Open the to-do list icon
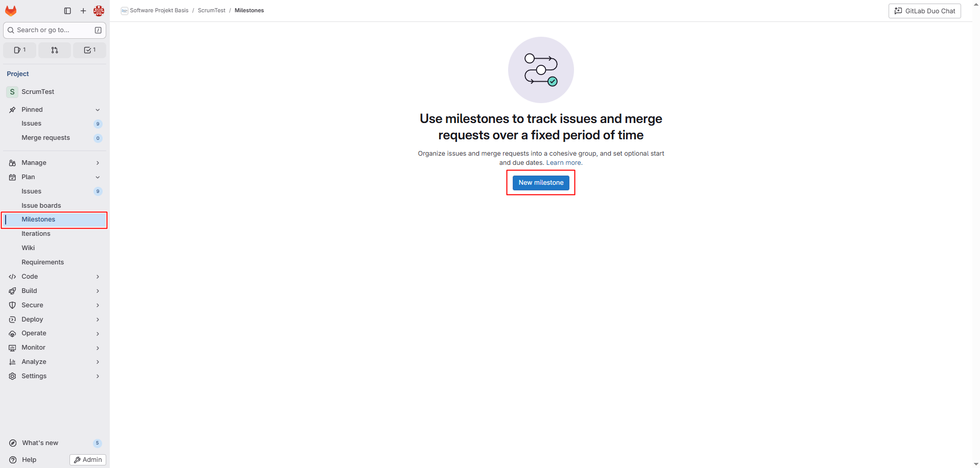980x468 pixels. [x=89, y=50]
